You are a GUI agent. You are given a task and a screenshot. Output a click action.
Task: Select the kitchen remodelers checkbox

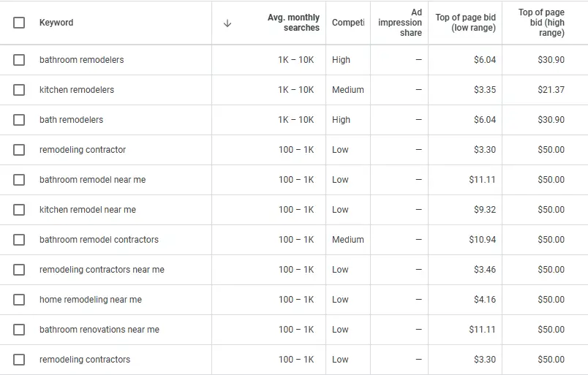[19, 90]
